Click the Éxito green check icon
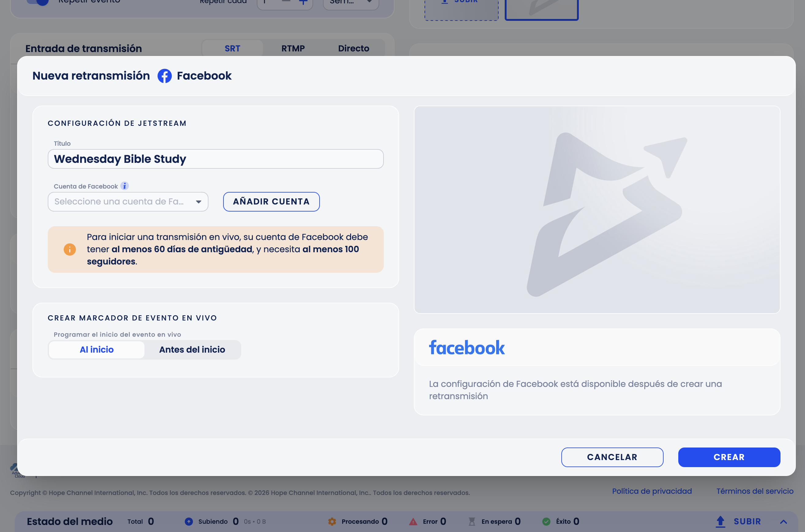 click(x=546, y=522)
